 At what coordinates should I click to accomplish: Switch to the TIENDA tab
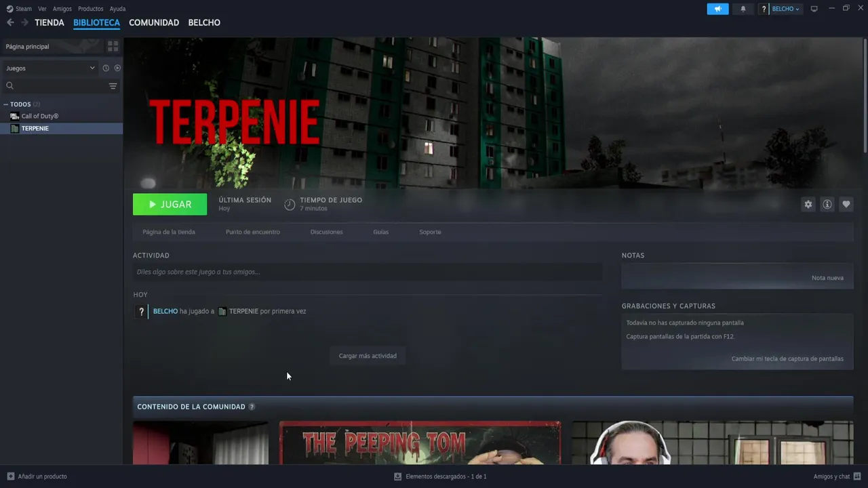tap(50, 22)
